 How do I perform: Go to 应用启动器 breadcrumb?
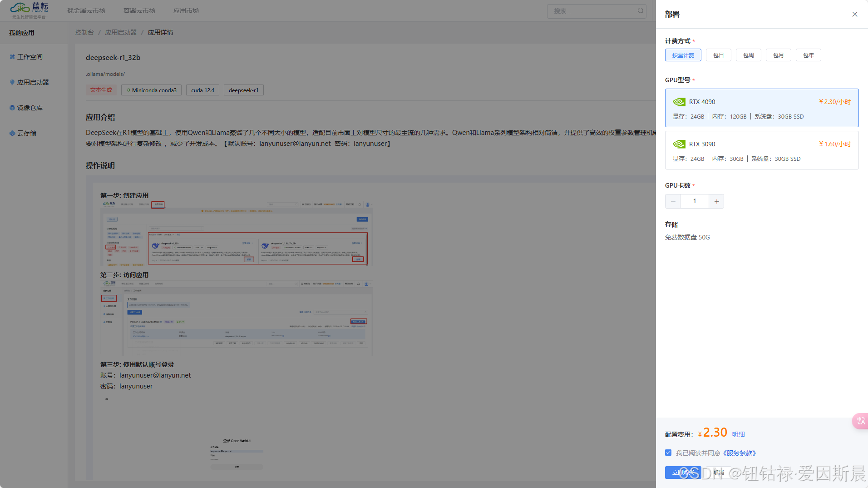click(x=121, y=32)
